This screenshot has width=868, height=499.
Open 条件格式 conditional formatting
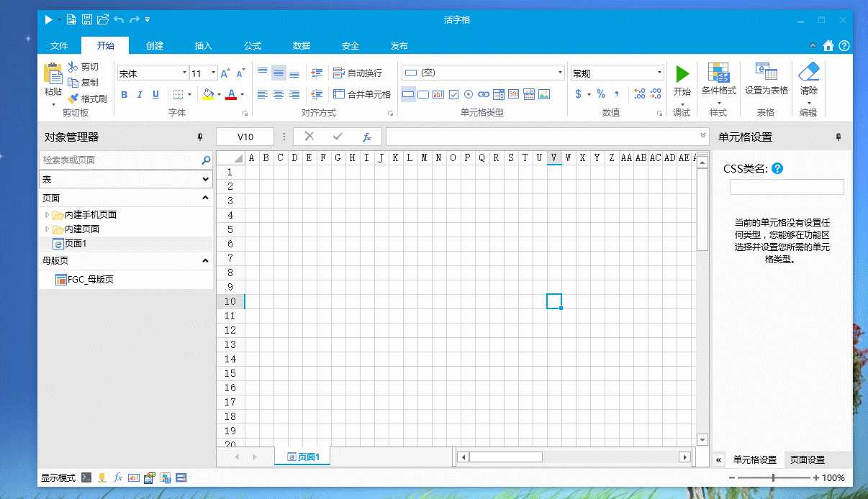[x=719, y=83]
